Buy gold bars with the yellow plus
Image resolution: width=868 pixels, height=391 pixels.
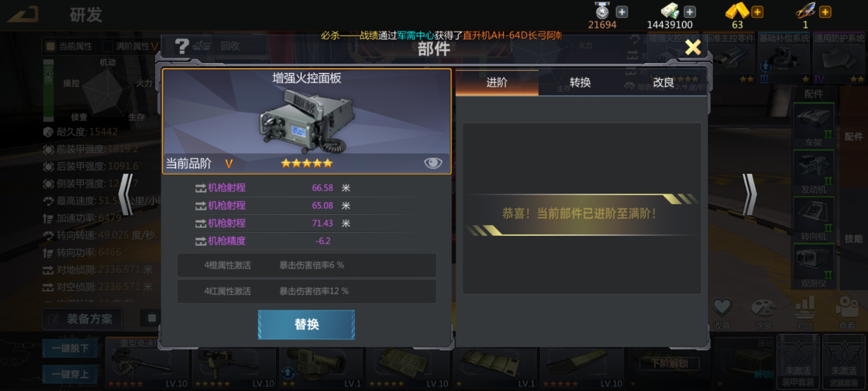(x=757, y=12)
